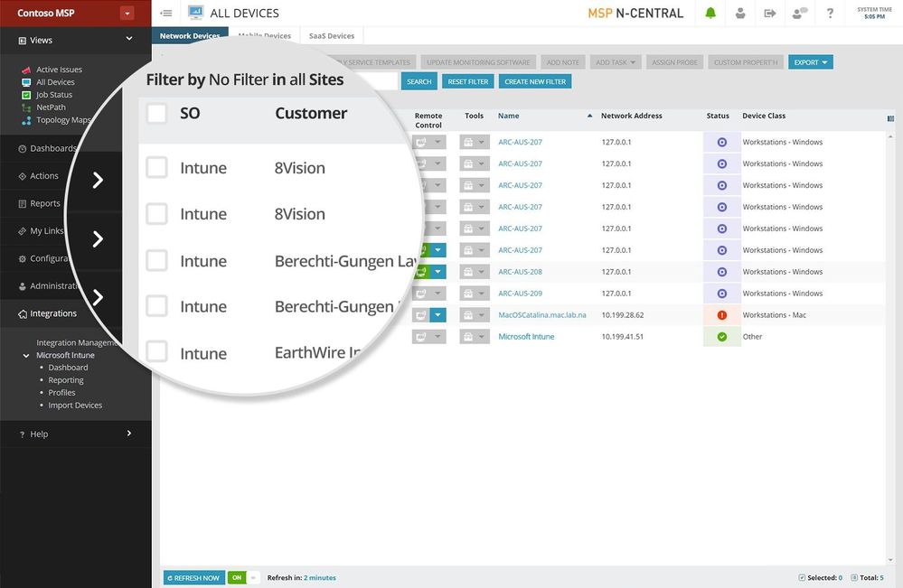The image size is (903, 588).
Task: Click remote control icon for MacOSCatalina.mac.lab.na
Action: pyautogui.click(x=421, y=314)
